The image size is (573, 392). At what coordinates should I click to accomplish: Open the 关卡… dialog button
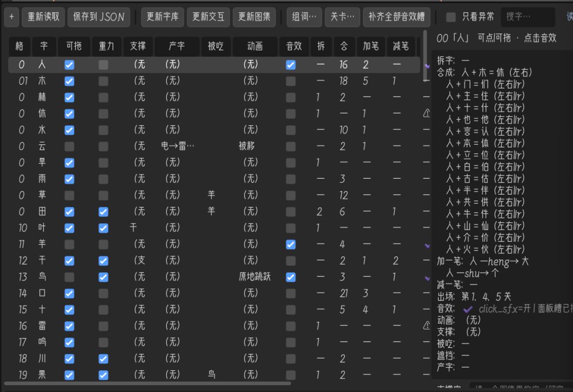(342, 17)
